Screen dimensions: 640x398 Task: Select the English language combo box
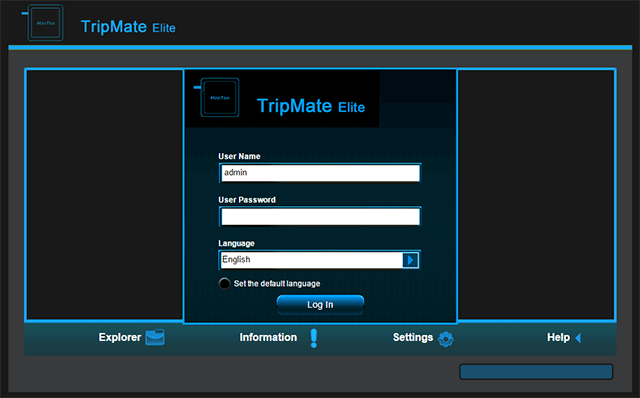319,260
